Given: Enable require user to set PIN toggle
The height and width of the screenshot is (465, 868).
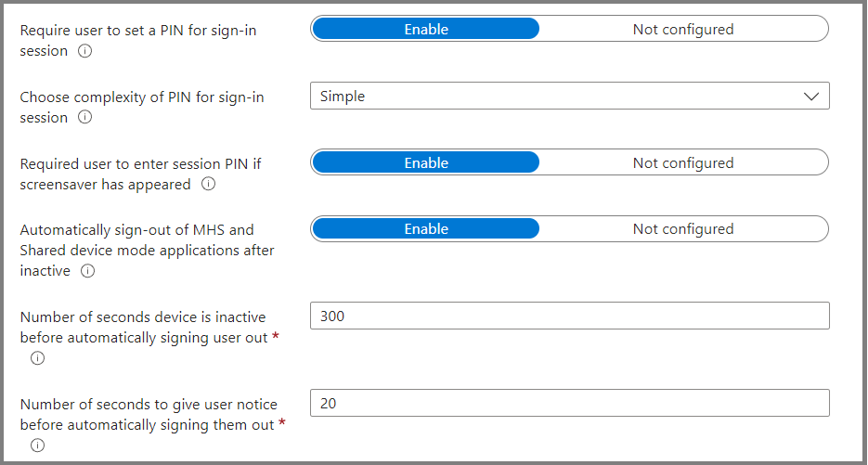Looking at the screenshot, I should 426,29.
